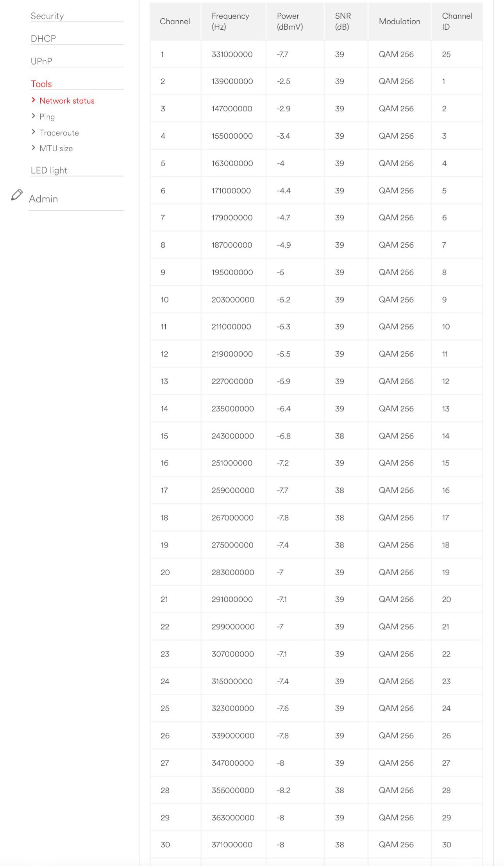Click the chevron arrow beside MTU size
This screenshot has width=504, height=866.
[34, 148]
